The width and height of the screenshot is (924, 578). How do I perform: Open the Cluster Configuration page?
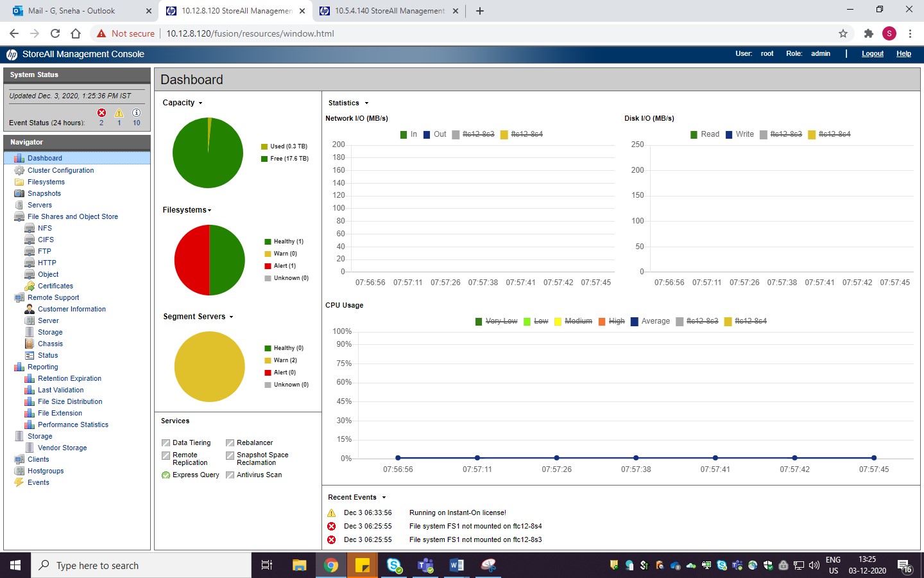click(x=61, y=170)
